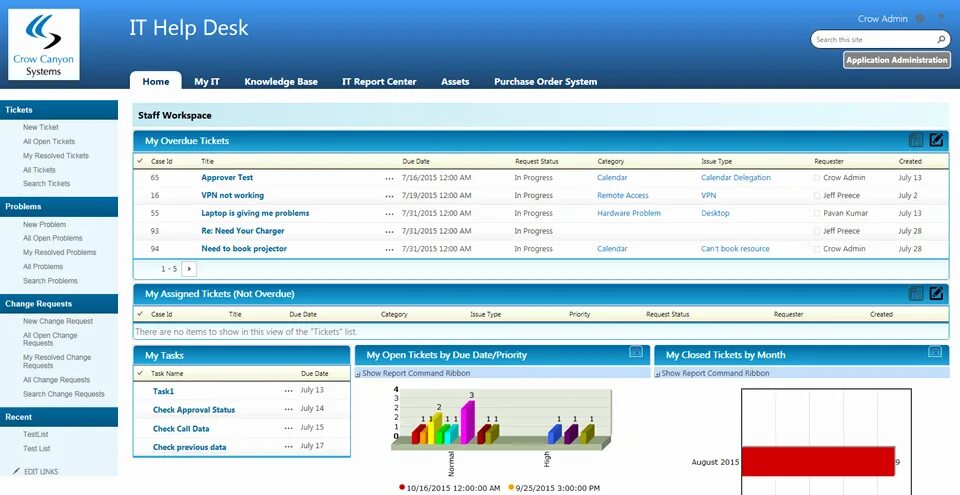Open ellipsis menu for Check Call Data task

tap(288, 428)
